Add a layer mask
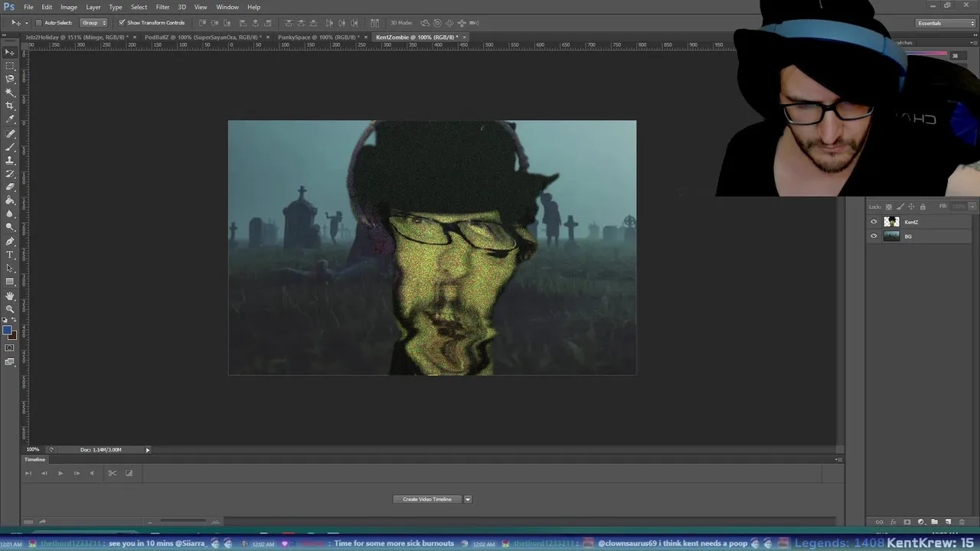This screenshot has height=551, width=980. pyautogui.click(x=906, y=522)
